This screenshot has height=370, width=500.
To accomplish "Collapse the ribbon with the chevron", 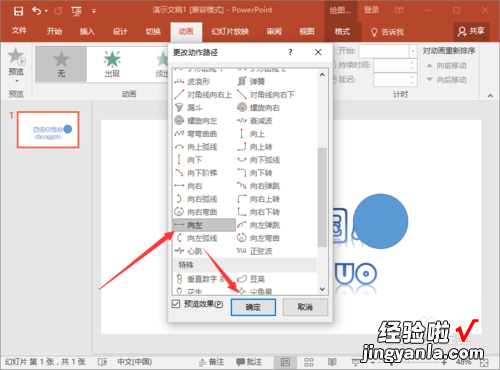I will 490,96.
